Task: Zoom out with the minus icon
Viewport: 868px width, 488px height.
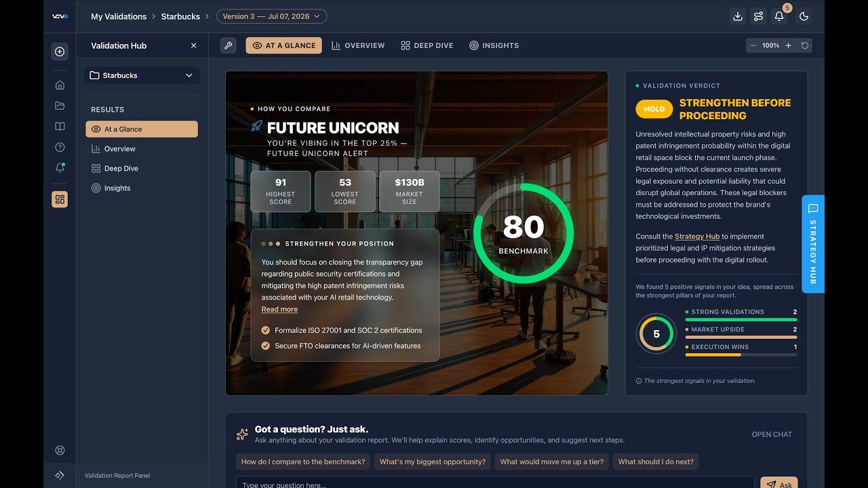Action: click(753, 45)
